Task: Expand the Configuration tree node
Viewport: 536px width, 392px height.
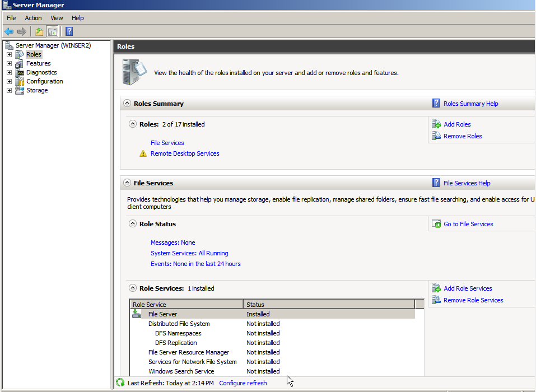Action: coord(9,81)
